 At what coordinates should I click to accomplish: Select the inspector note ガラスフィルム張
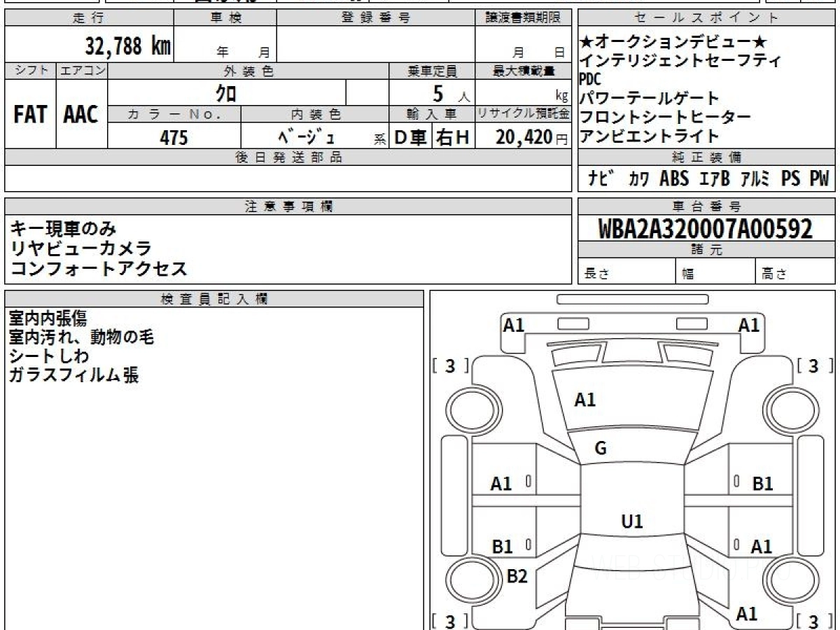(73, 374)
